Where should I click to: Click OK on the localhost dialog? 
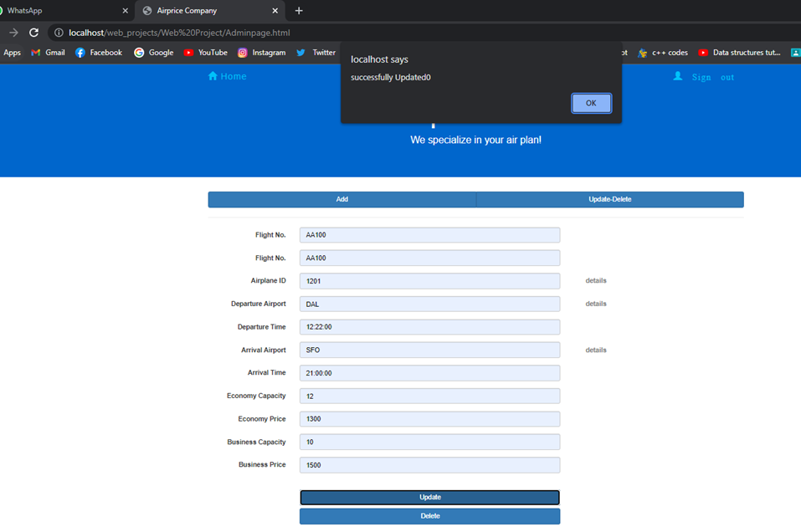(x=591, y=103)
